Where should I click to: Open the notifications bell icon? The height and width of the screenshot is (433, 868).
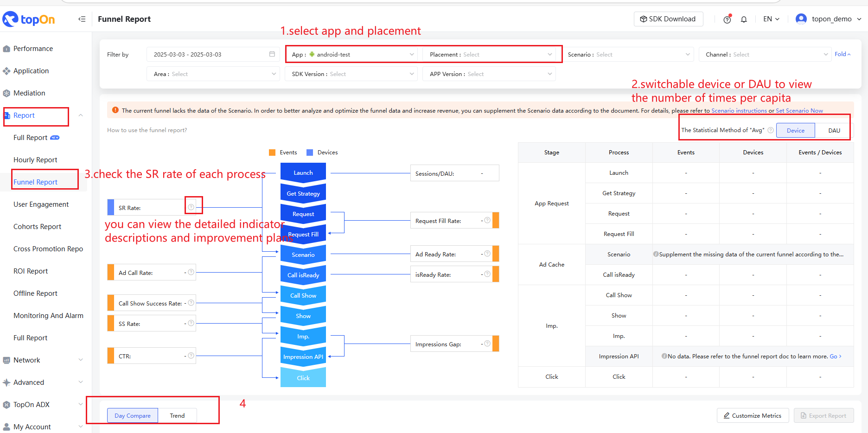tap(744, 19)
